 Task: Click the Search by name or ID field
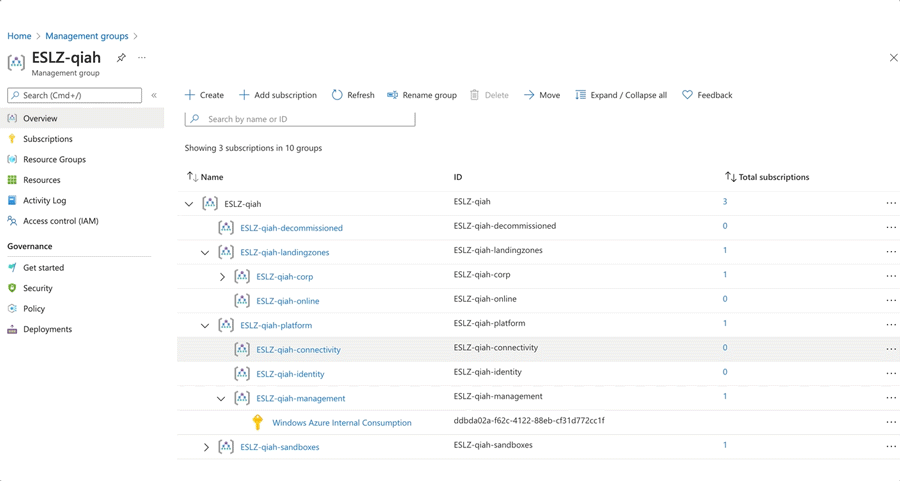300,119
